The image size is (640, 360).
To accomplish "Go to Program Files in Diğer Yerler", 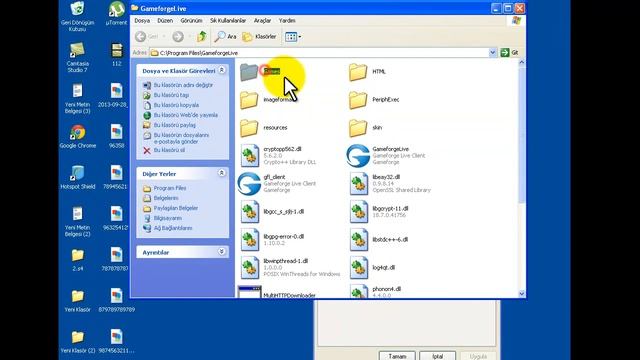I will tap(170, 188).
